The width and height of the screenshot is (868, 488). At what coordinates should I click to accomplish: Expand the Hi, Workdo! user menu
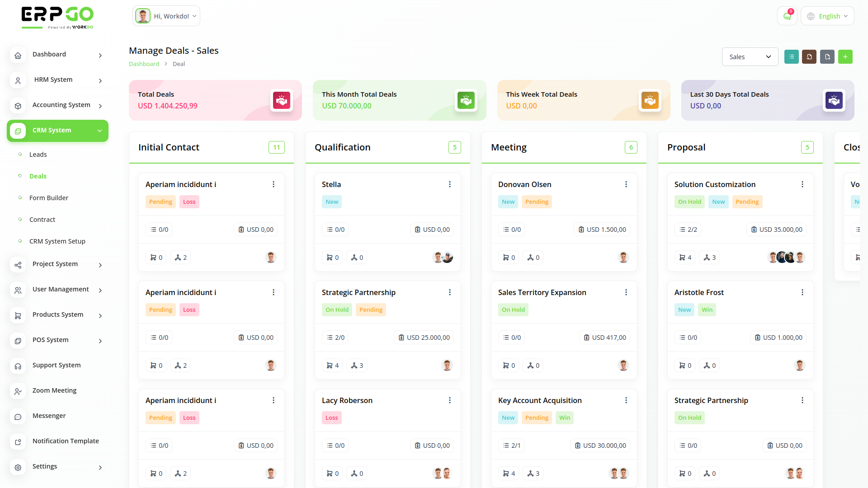(166, 16)
